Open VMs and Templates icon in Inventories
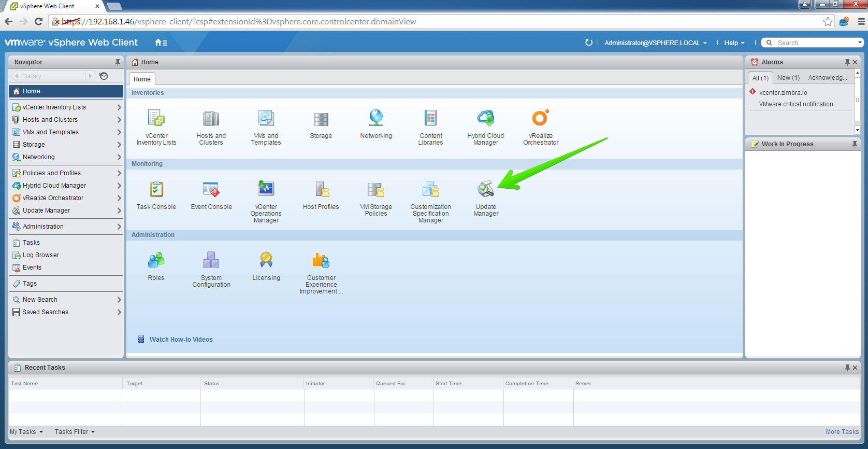This screenshot has width=868, height=449. (266, 118)
